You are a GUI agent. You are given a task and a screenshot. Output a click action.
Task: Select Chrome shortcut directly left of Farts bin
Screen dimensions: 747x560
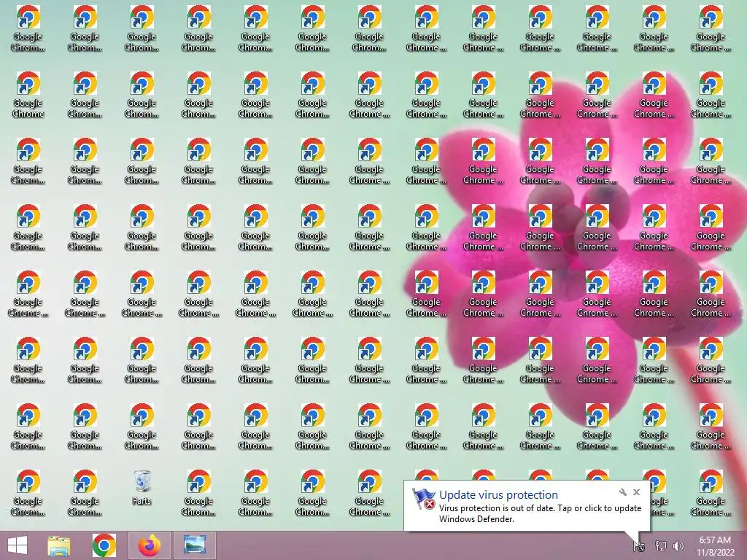[85, 492]
